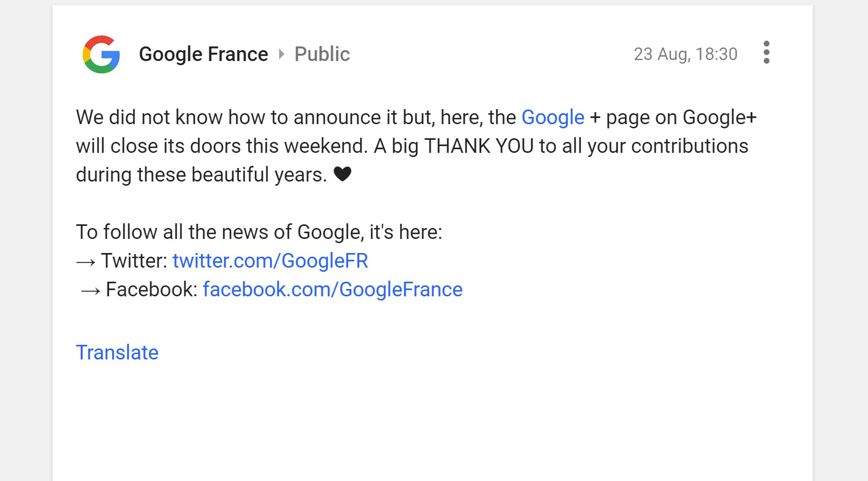The width and height of the screenshot is (868, 481).
Task: Open the twitter.com/GoogleFR link
Action: tap(270, 261)
